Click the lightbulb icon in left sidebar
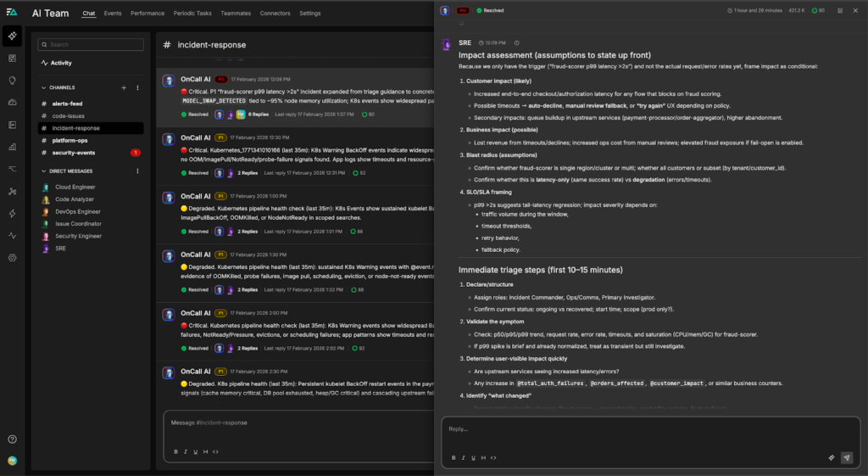The image size is (868, 476). (x=12, y=80)
